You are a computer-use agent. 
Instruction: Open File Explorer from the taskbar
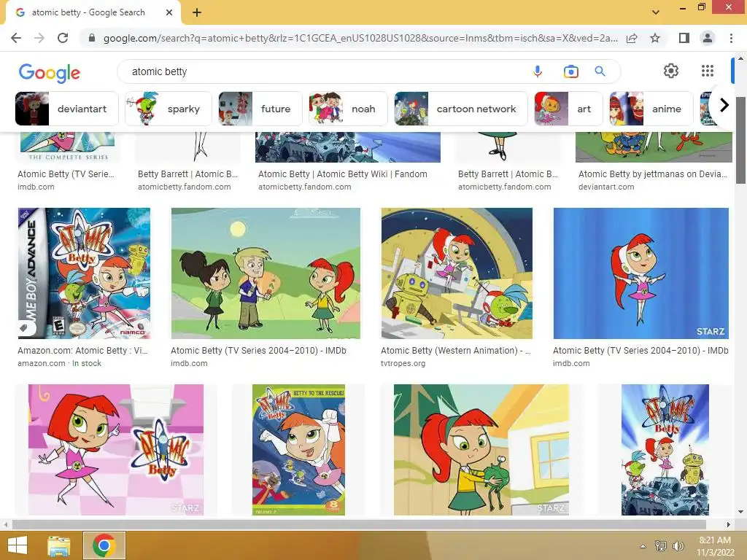(x=59, y=545)
